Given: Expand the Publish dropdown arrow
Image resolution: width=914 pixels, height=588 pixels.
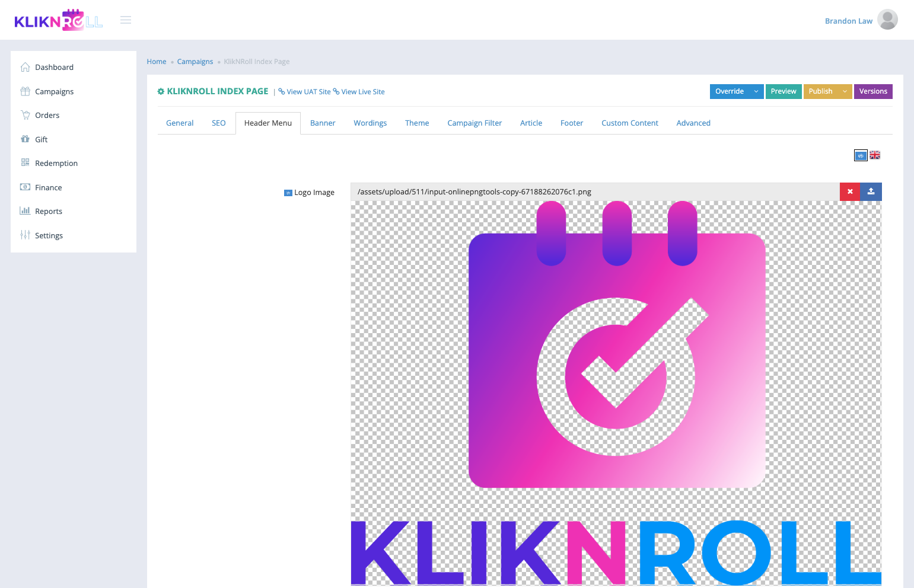Looking at the screenshot, I should coord(845,91).
